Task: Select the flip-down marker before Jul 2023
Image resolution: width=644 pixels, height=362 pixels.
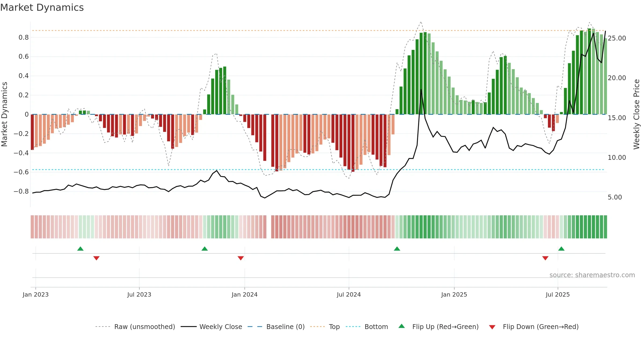Action: (96, 258)
